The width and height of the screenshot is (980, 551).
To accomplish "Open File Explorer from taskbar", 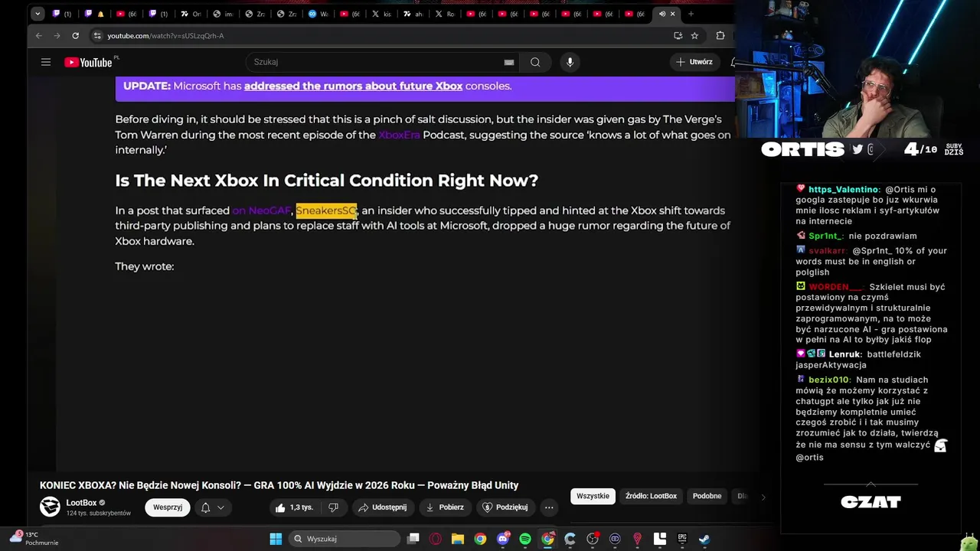I will [x=458, y=539].
